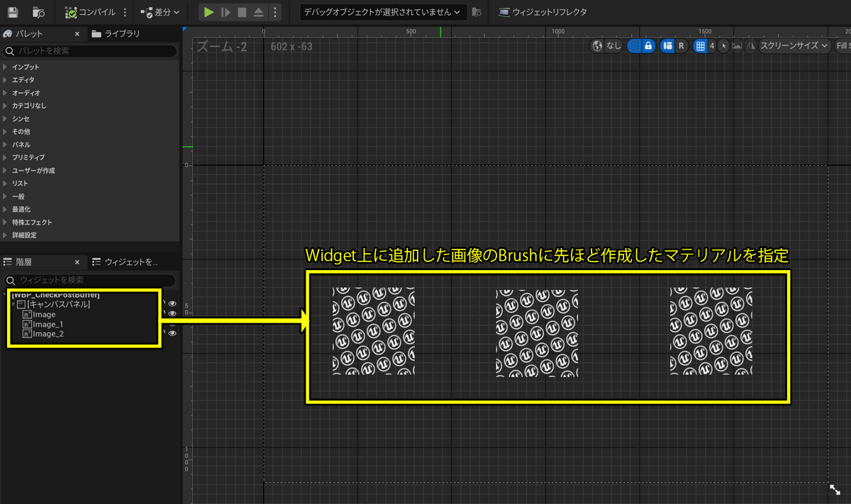Click the preview background image icon
The height and width of the screenshot is (504, 851).
click(x=737, y=45)
